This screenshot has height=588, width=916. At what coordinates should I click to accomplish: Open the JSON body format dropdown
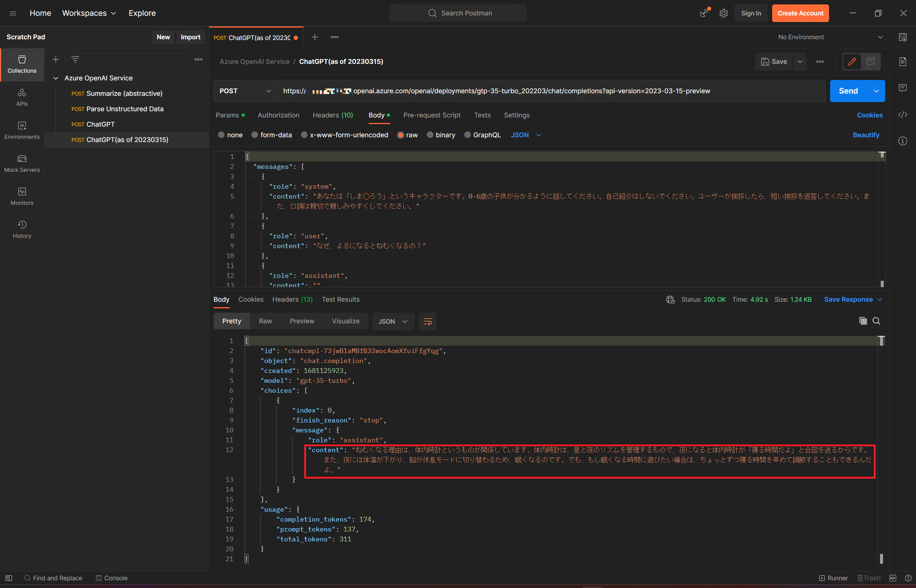pyautogui.click(x=526, y=135)
